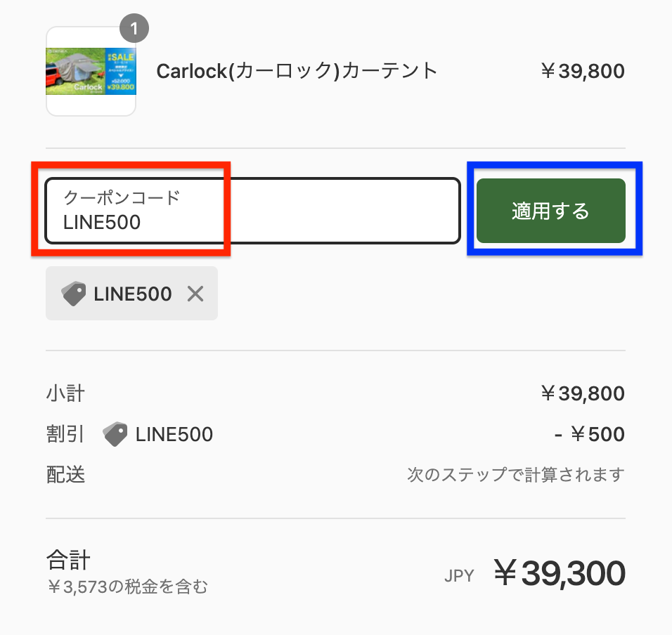Click the LINE500 text in discount row
This screenshot has width=672, height=635.
pos(174,434)
